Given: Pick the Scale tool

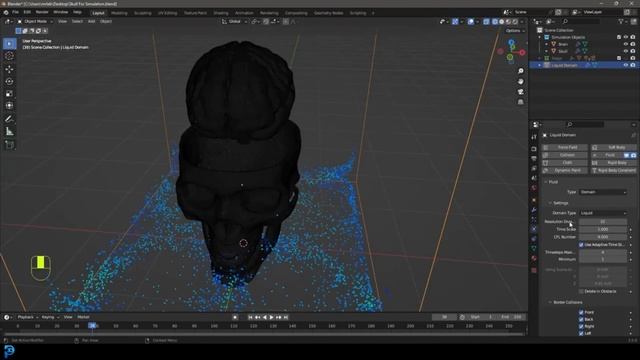Looking at the screenshot, I should click(x=9, y=93).
